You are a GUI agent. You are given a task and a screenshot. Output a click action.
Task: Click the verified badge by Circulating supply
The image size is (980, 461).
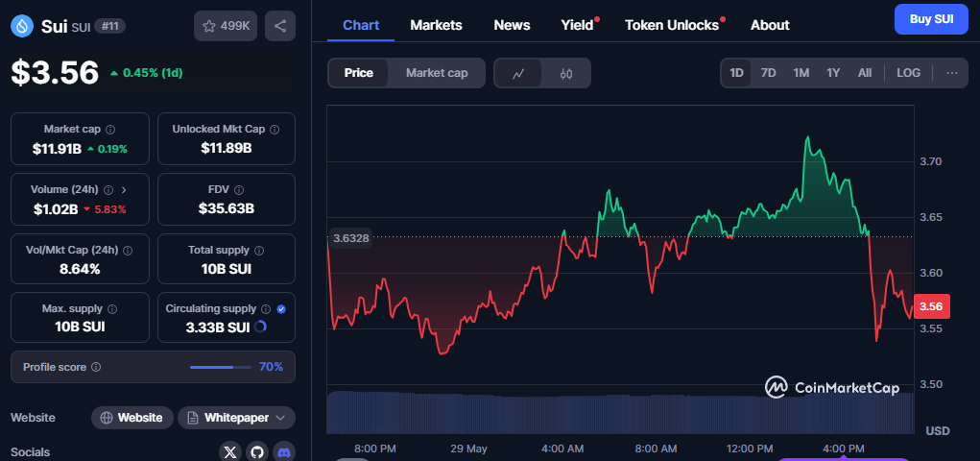[281, 309]
